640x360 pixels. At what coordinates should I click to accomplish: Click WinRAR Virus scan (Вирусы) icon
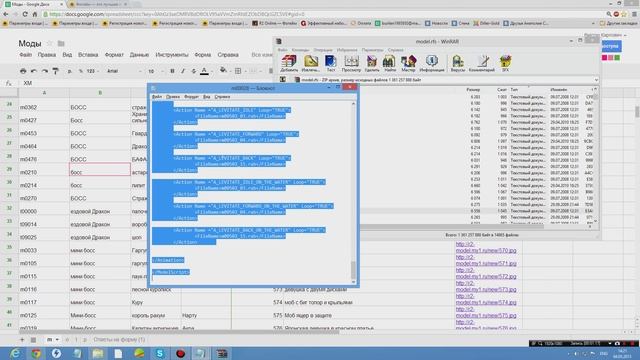click(458, 63)
